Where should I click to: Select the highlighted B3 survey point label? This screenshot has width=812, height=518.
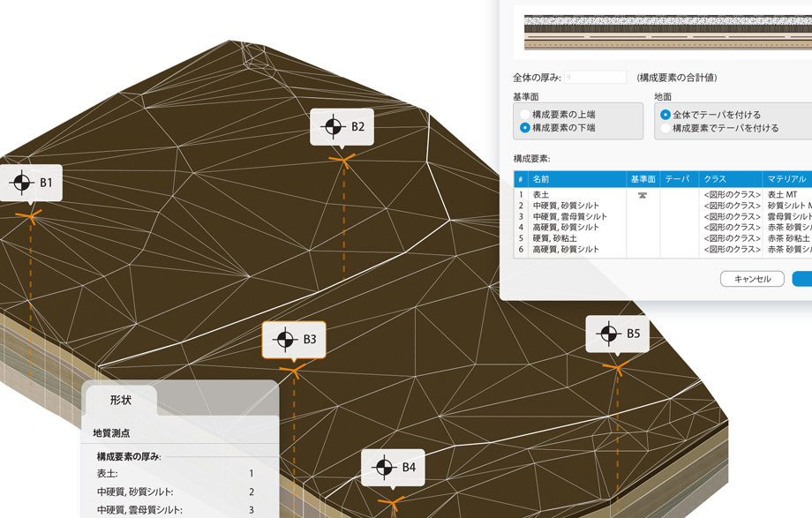[294, 340]
